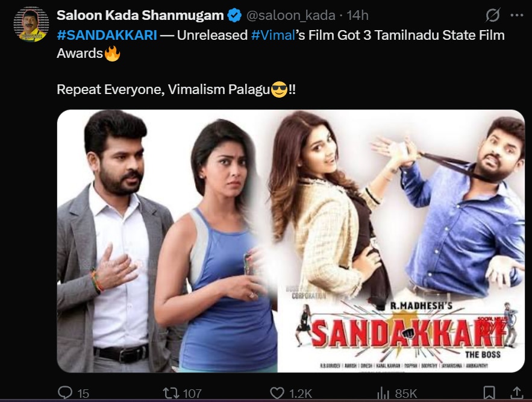Open the three-dot more options menu
532x402 pixels.
[x=516, y=15]
